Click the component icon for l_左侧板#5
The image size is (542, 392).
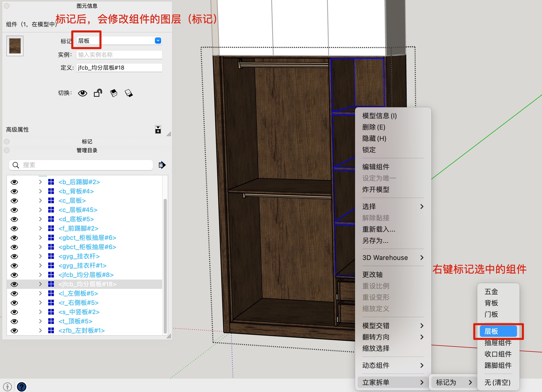pyautogui.click(x=51, y=293)
